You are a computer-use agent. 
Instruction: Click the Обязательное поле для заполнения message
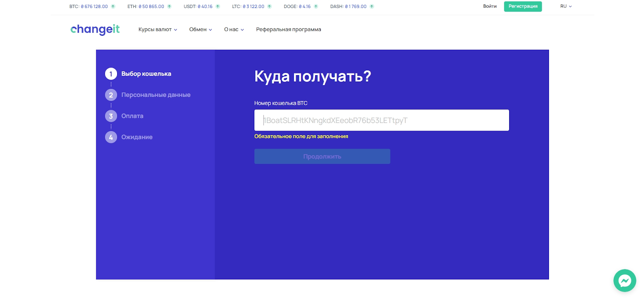click(301, 137)
